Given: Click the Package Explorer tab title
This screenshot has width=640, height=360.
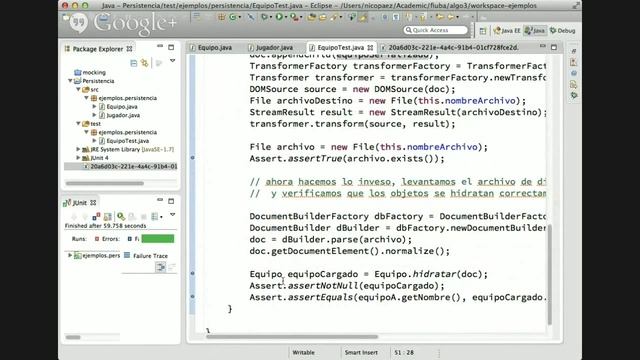Looking at the screenshot, I should click(x=98, y=49).
